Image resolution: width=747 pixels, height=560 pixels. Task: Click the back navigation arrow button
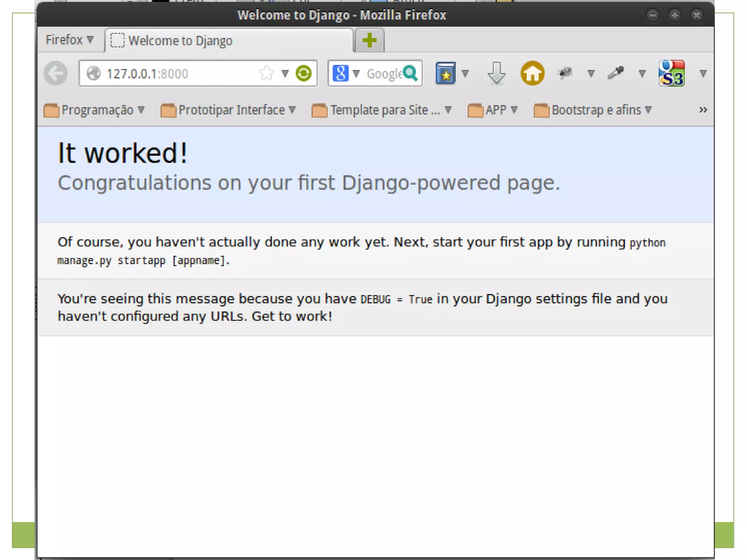pyautogui.click(x=55, y=73)
